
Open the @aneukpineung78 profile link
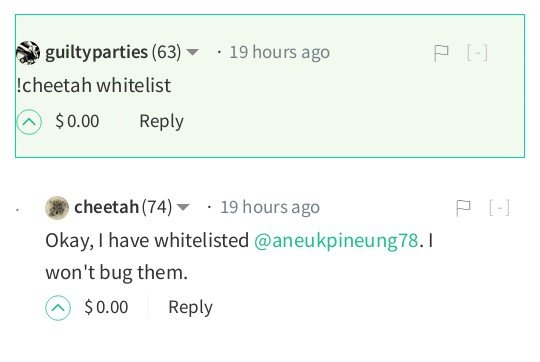coord(336,240)
